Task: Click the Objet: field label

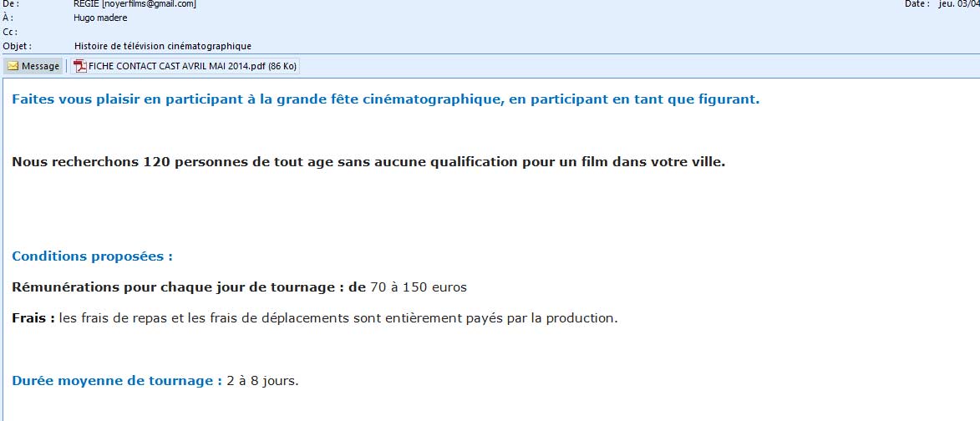Action: (x=18, y=46)
